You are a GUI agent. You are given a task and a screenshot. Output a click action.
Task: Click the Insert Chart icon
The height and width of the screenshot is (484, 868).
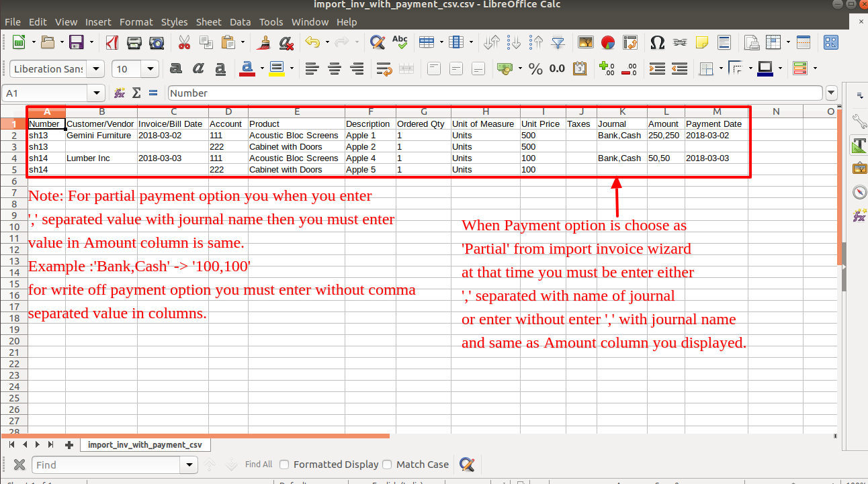(x=608, y=43)
